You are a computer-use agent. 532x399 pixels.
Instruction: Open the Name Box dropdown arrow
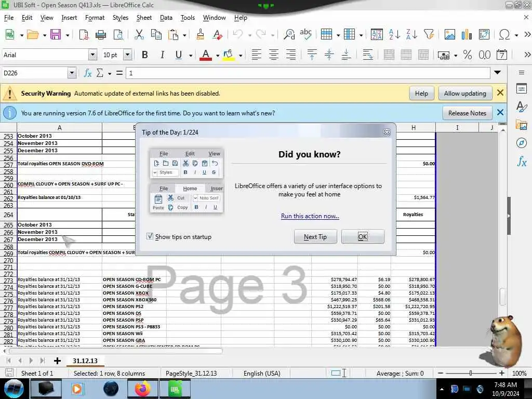(72, 73)
